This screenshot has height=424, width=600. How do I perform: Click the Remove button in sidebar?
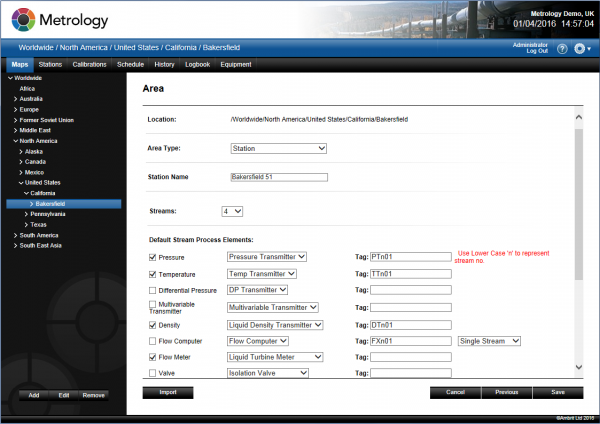[94, 395]
